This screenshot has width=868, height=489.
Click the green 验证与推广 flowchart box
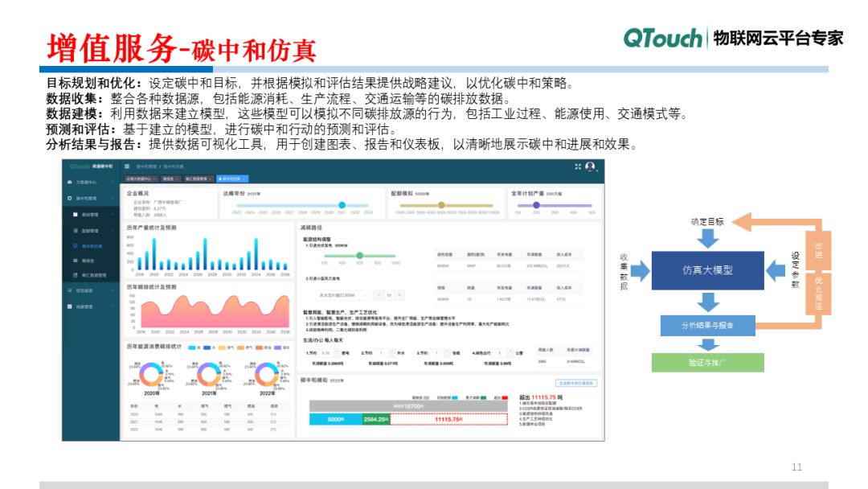(707, 363)
